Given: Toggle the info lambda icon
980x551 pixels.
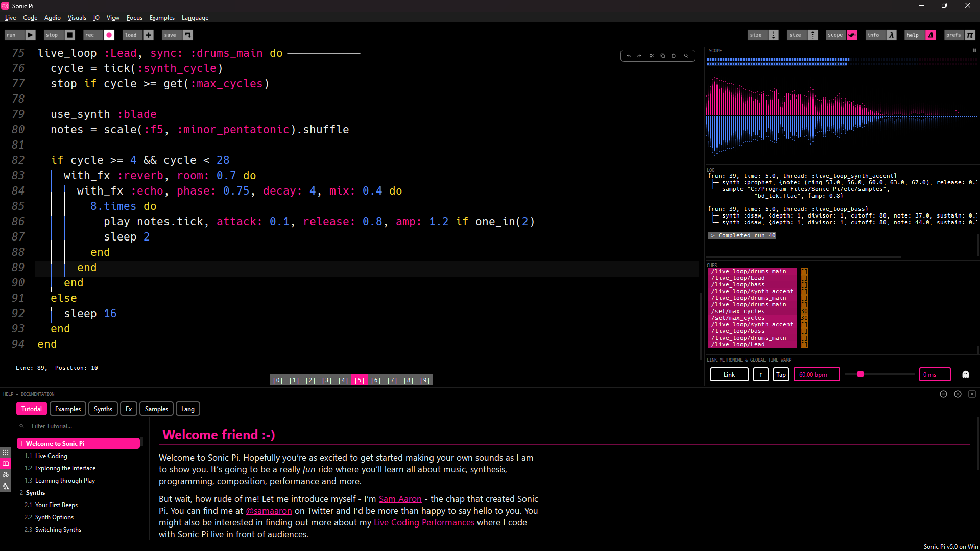Looking at the screenshot, I should tap(892, 35).
